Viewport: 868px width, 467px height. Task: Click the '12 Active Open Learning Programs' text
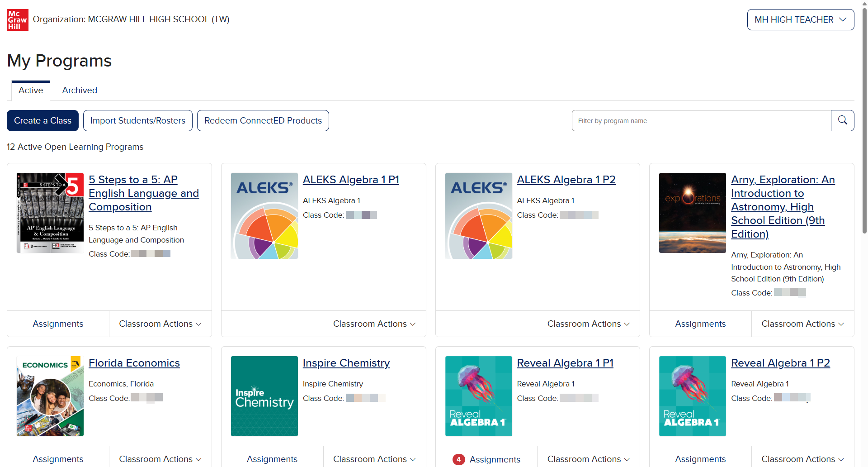[75, 147]
